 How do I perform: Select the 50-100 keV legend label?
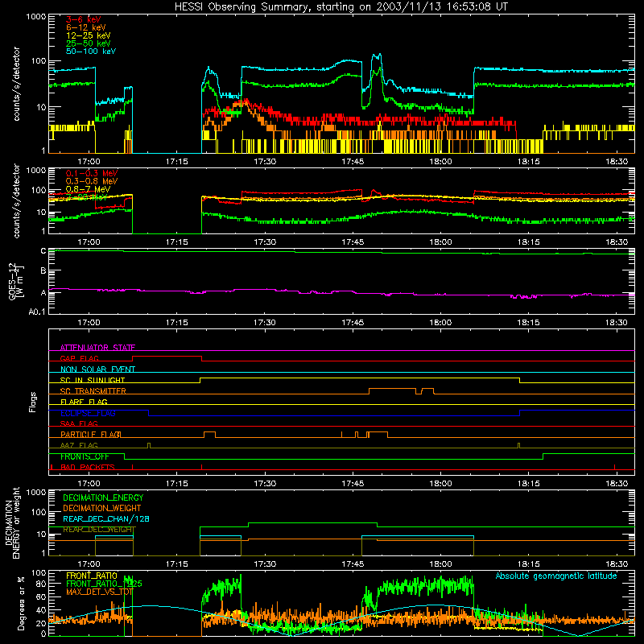(91, 51)
